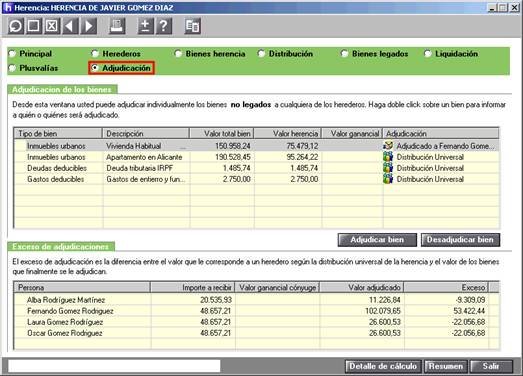The height and width of the screenshot is (376, 523).
Task: Click the value 102.079,65
Action: (383, 311)
